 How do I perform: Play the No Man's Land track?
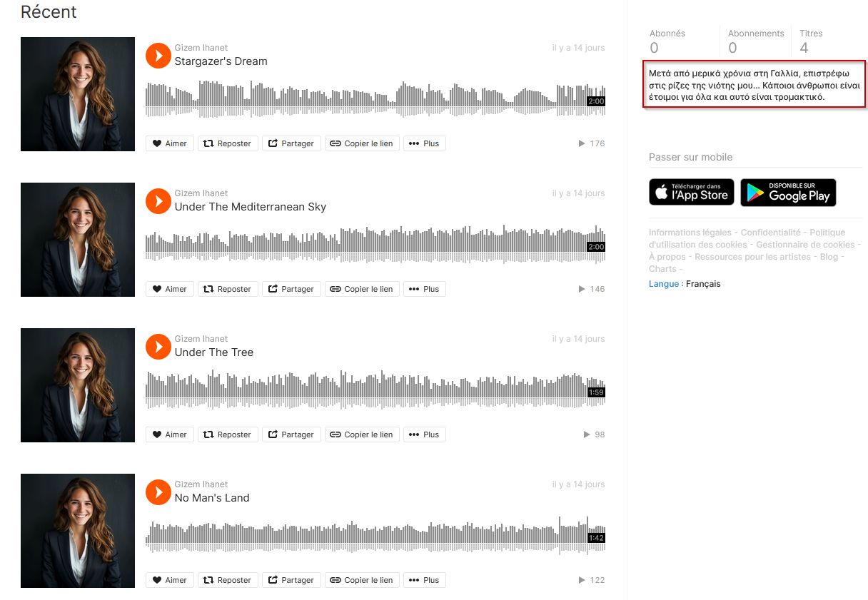click(158, 492)
